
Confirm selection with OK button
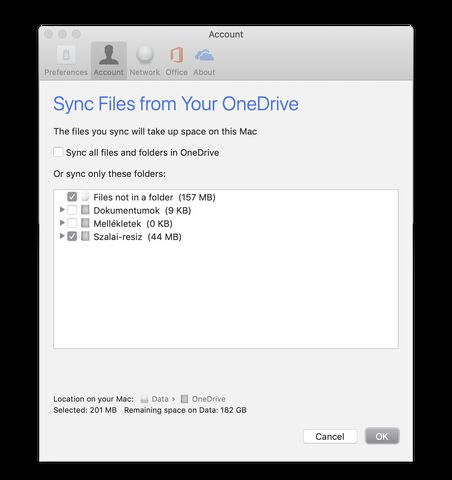[x=382, y=436]
